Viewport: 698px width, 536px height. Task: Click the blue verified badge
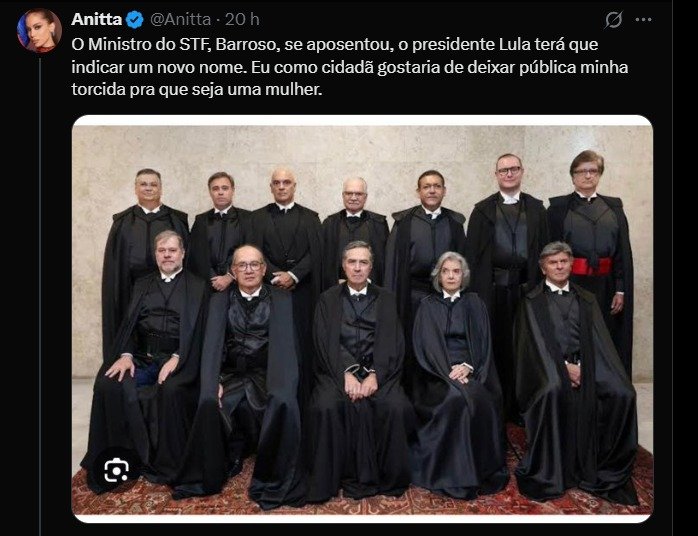[x=134, y=20]
